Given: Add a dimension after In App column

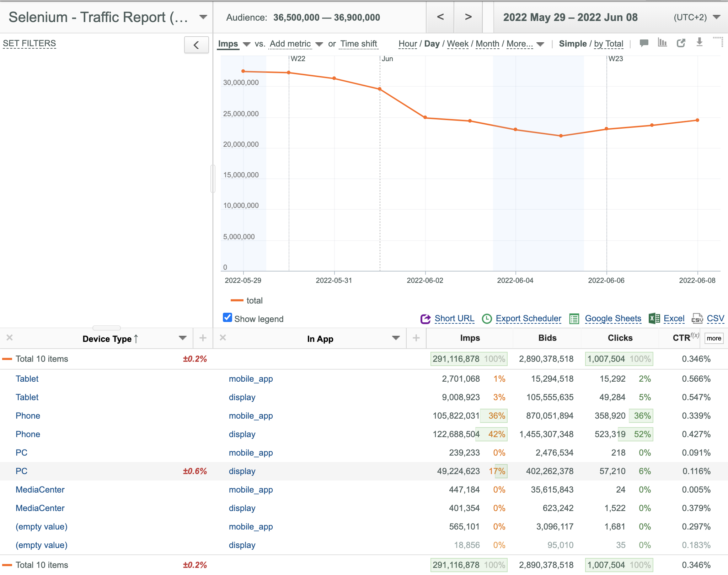Looking at the screenshot, I should pos(416,338).
